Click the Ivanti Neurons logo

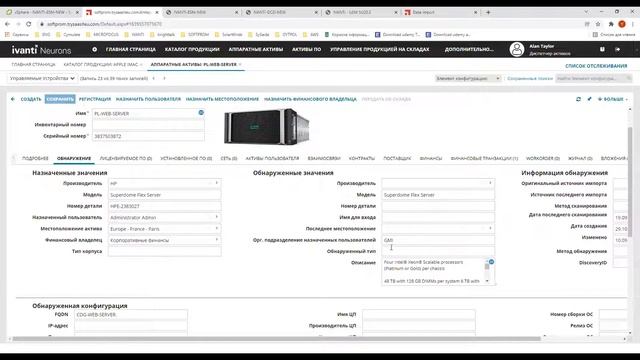point(41,50)
